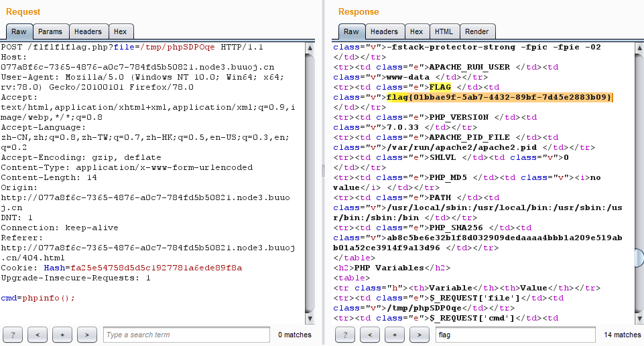Viewport: 644px width, 346px height.
Task: Click the Request panel title
Action: pos(23,12)
